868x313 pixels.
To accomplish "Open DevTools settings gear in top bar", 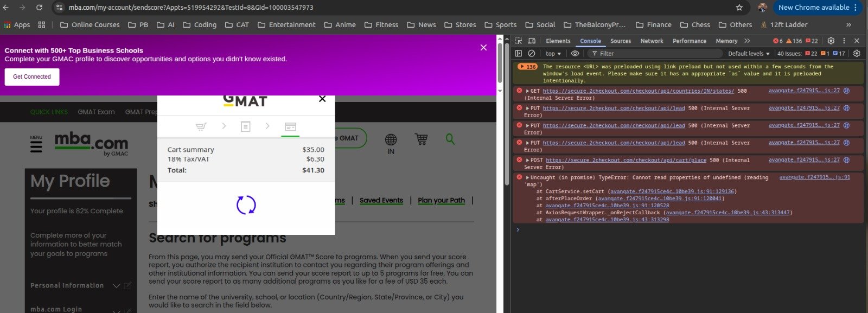I will pos(831,41).
